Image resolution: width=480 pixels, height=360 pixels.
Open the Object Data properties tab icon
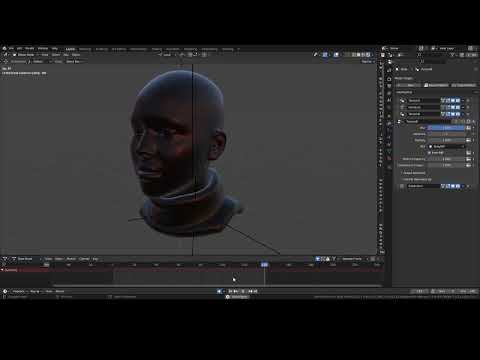tap(389, 152)
